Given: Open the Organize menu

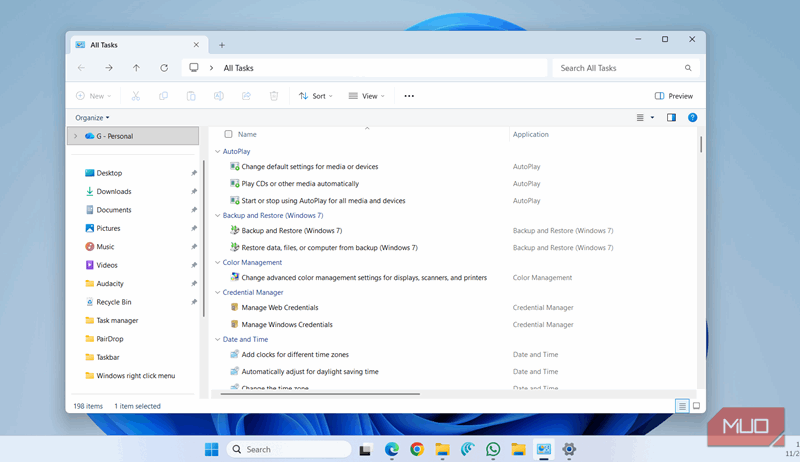Looking at the screenshot, I should (92, 118).
